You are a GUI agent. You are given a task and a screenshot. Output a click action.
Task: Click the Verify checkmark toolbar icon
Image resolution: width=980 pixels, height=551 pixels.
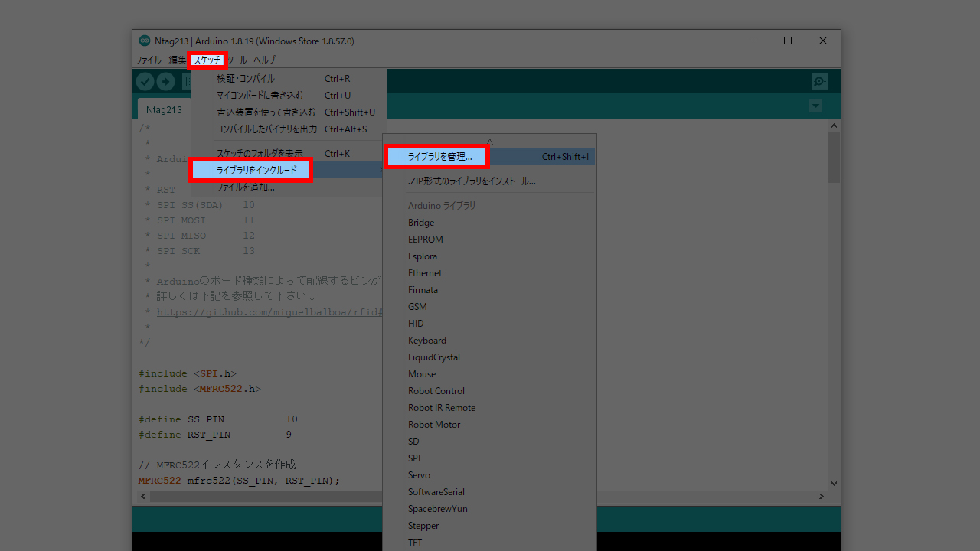tap(145, 81)
